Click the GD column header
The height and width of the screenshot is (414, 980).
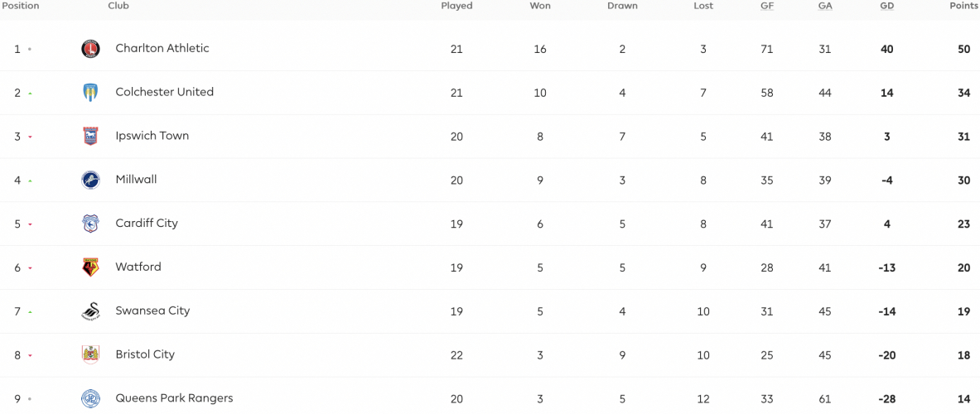[x=886, y=6]
